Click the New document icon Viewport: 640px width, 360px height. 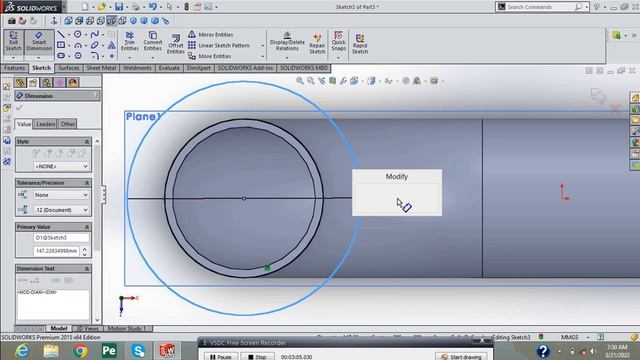pyautogui.click(x=85, y=7)
